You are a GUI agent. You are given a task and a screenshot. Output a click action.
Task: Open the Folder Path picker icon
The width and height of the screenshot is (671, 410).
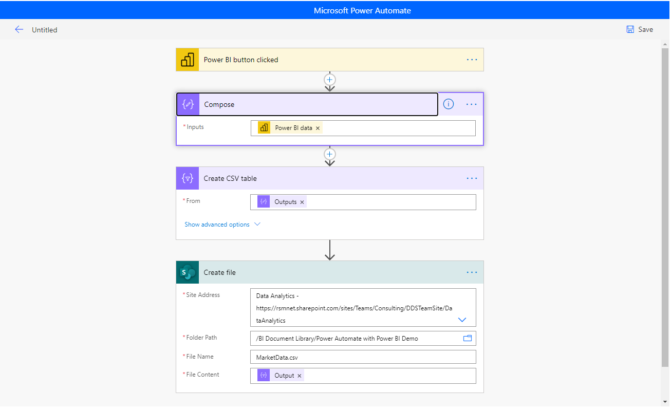click(467, 338)
